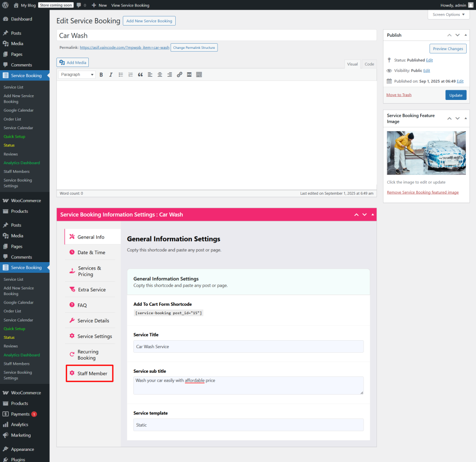Insert a bulleted list
Screen dimensions: 476x462
click(x=121, y=75)
